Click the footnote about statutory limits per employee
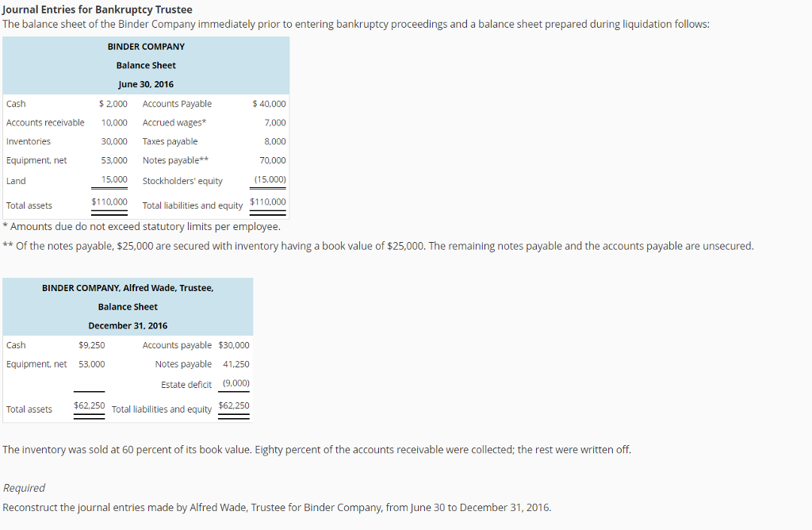Image resolution: width=812 pixels, height=530 pixels. click(141, 227)
